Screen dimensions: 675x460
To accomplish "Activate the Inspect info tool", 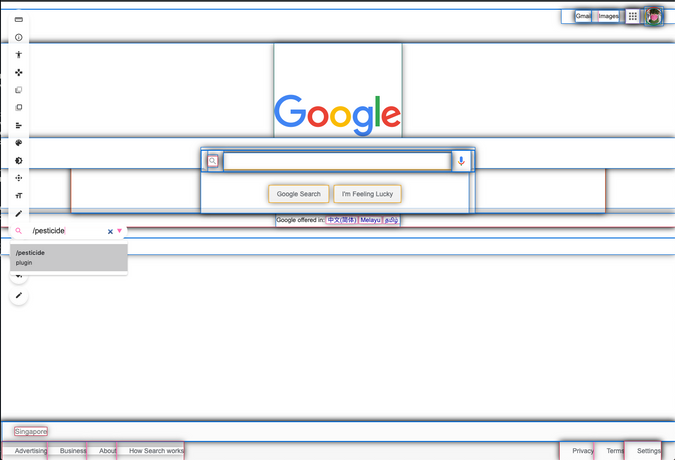I will tap(19, 37).
